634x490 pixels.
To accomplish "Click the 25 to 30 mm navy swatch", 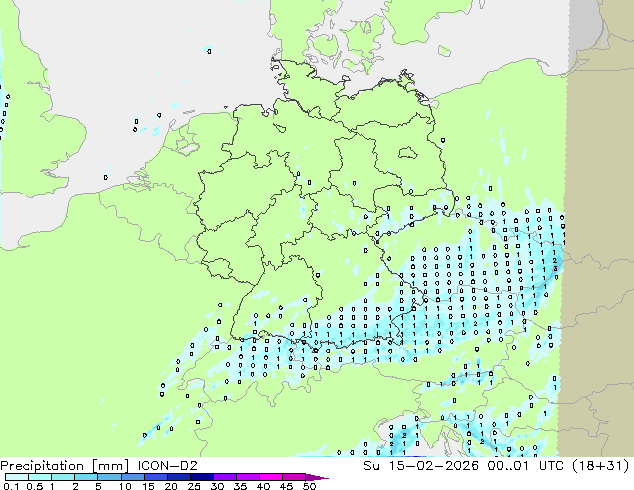I will tap(202, 477).
